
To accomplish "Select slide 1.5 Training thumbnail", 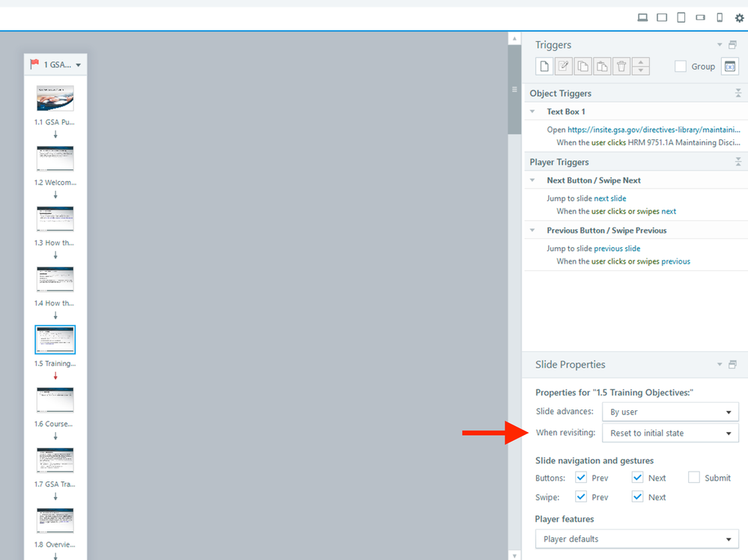I will (x=55, y=340).
